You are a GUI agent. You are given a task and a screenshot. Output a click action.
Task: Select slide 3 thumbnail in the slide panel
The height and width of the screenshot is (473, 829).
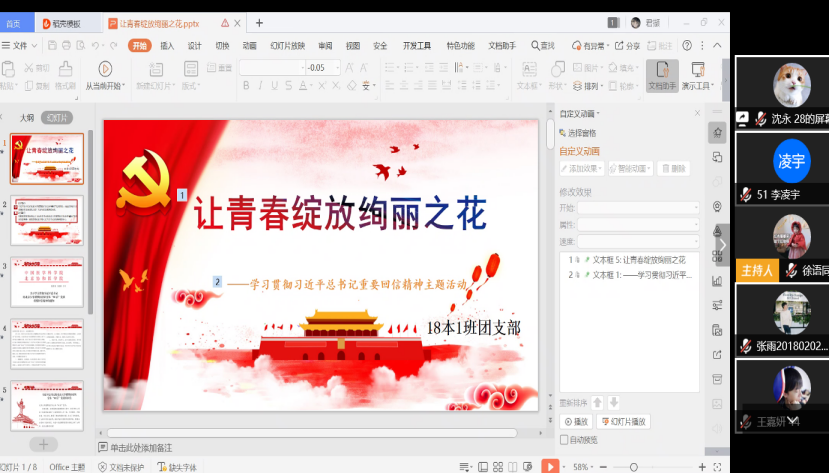click(x=47, y=281)
